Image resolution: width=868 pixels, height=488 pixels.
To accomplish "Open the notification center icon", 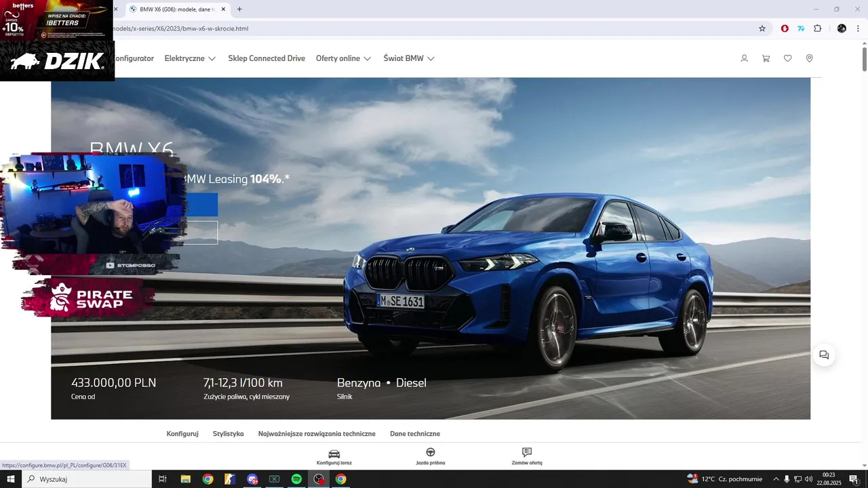I will 854,479.
